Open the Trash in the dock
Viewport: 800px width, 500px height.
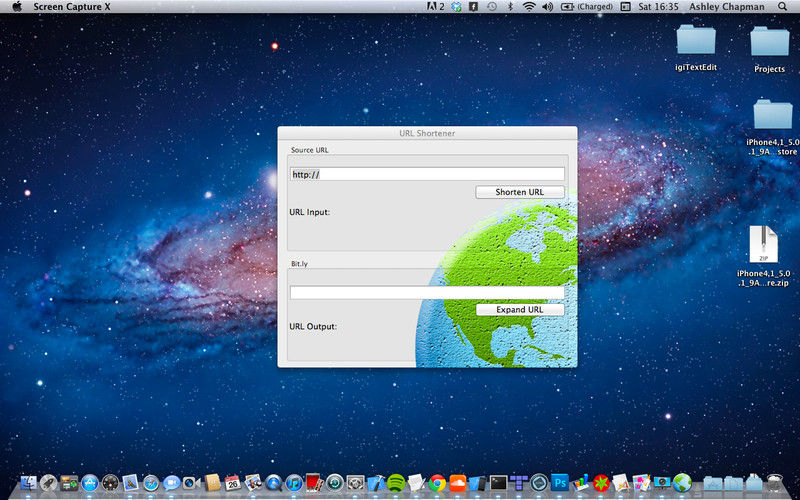click(774, 483)
